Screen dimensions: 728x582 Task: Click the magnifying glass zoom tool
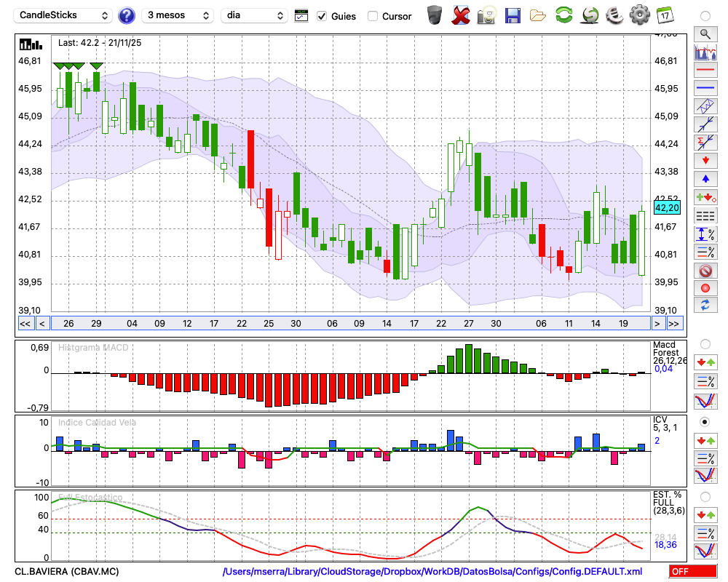pos(705,33)
